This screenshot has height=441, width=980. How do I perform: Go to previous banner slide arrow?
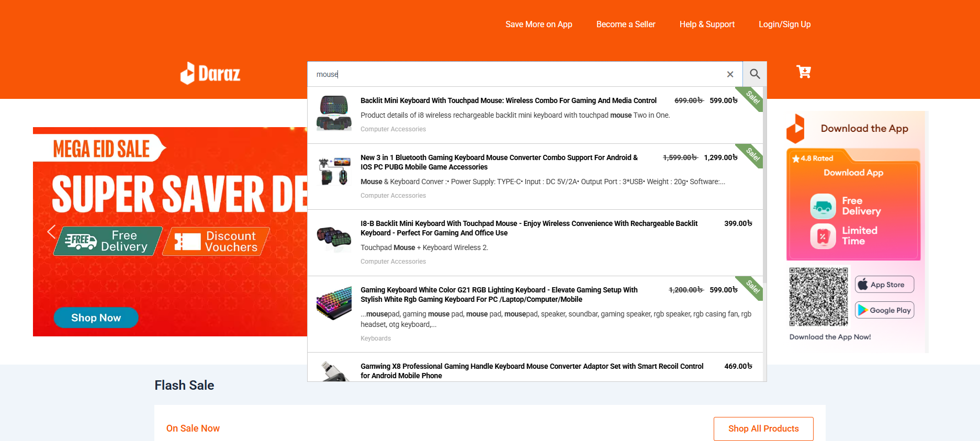pyautogui.click(x=51, y=232)
